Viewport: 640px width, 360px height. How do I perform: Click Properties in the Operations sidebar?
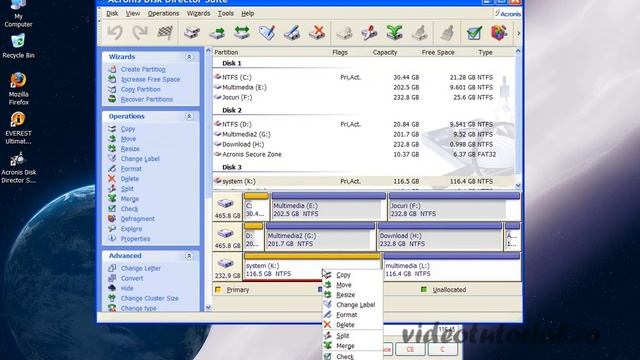[135, 239]
